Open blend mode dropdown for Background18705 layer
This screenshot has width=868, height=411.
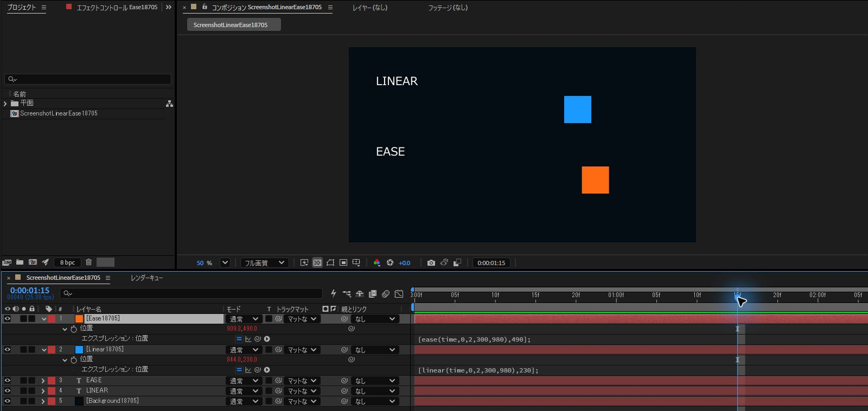coord(244,402)
